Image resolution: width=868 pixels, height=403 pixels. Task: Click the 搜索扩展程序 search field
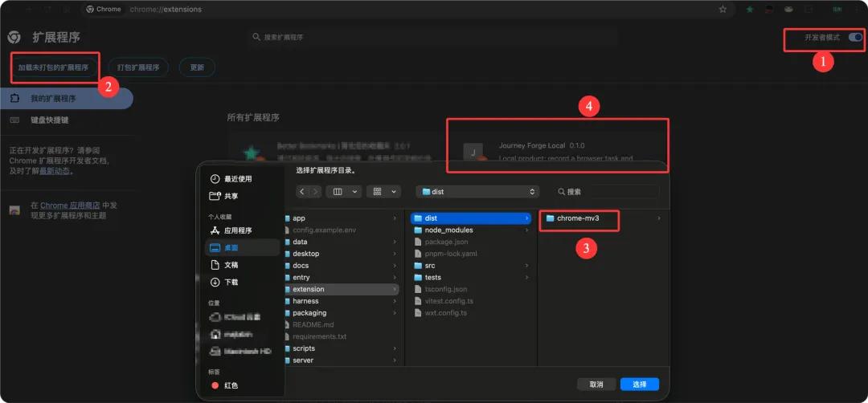tap(432, 37)
